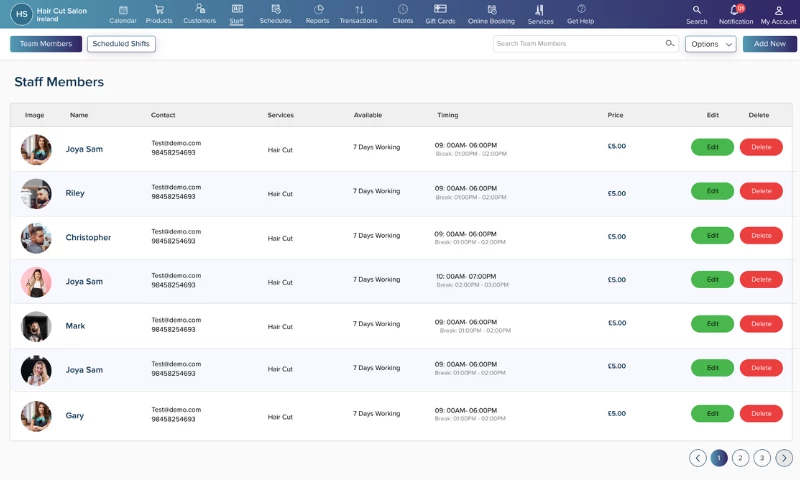This screenshot has height=480, width=800.
Task: Open the Reports chart icon
Action: tap(318, 10)
